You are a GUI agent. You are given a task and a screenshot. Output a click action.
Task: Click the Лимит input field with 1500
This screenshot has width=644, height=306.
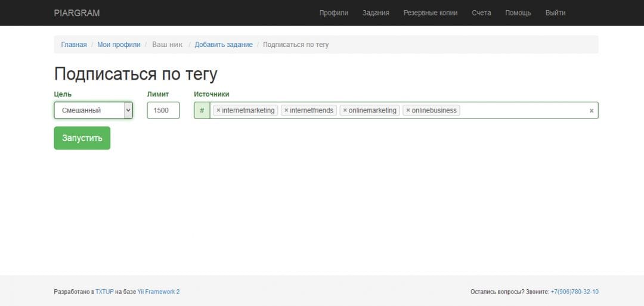click(x=163, y=110)
